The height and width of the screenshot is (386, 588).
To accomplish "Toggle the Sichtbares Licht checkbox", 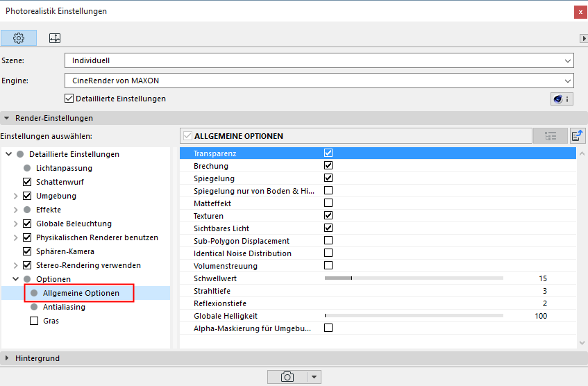I will [x=328, y=228].
